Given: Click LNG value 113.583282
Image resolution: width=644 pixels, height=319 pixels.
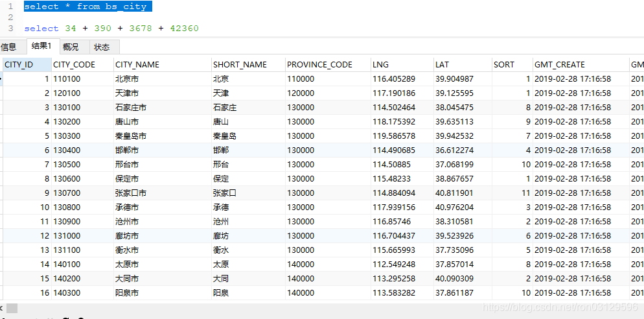Looking at the screenshot, I should pyautogui.click(x=402, y=293).
